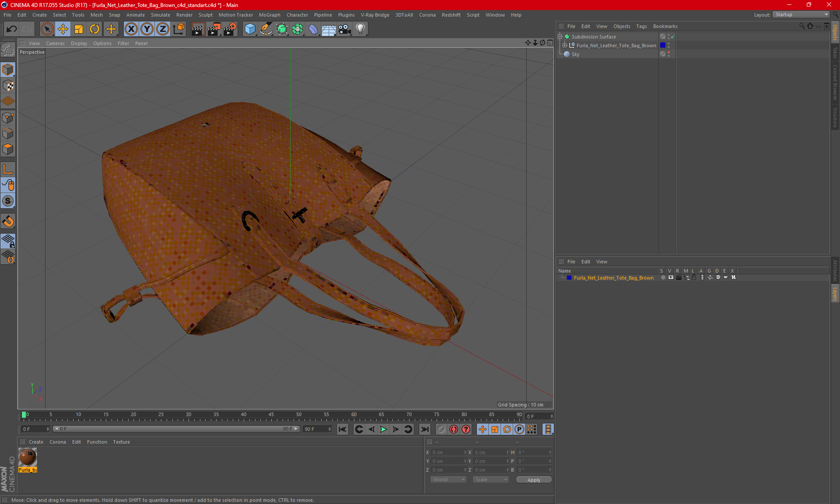Toggle layer View eye for Furla layer
The image size is (840, 504).
pos(671,277)
